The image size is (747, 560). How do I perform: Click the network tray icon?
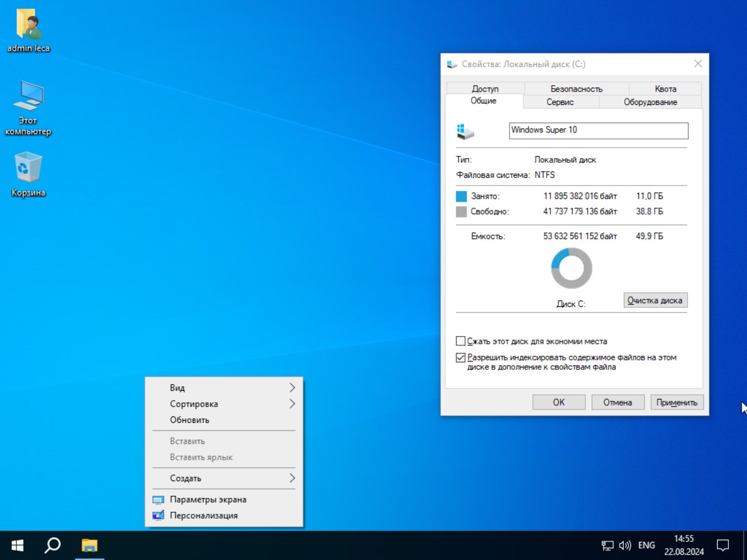tap(607, 545)
